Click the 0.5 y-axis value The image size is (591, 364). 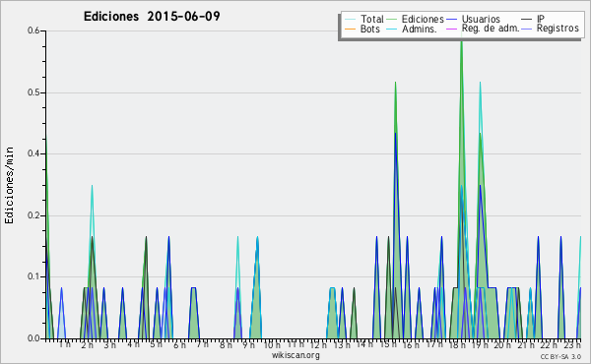pyautogui.click(x=33, y=93)
